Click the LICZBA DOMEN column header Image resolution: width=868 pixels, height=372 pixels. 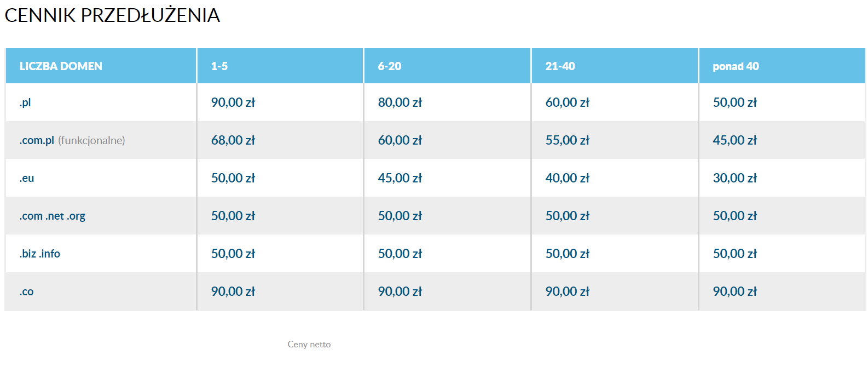61,66
